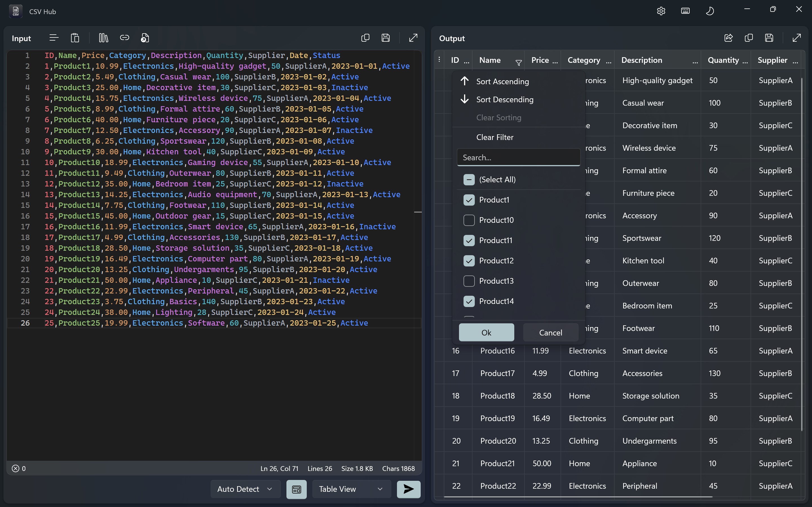This screenshot has width=812, height=507.
Task: Copy the Input panel contents
Action: [365, 37]
